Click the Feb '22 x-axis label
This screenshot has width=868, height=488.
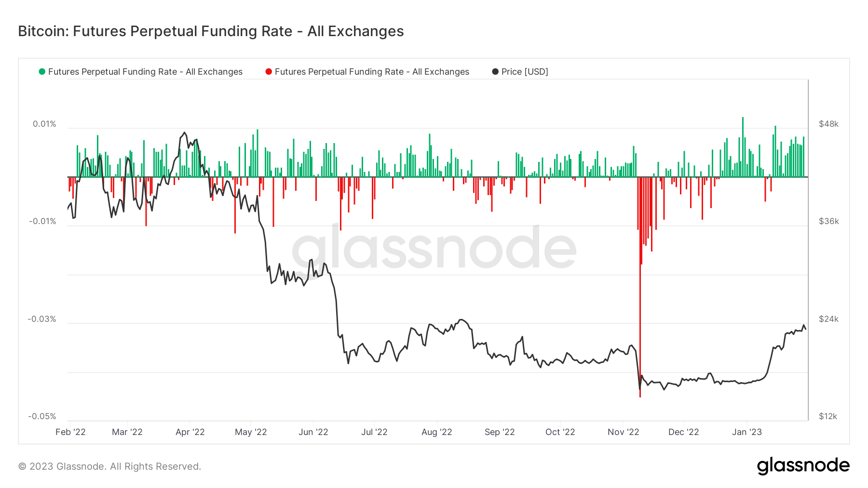pos(70,432)
